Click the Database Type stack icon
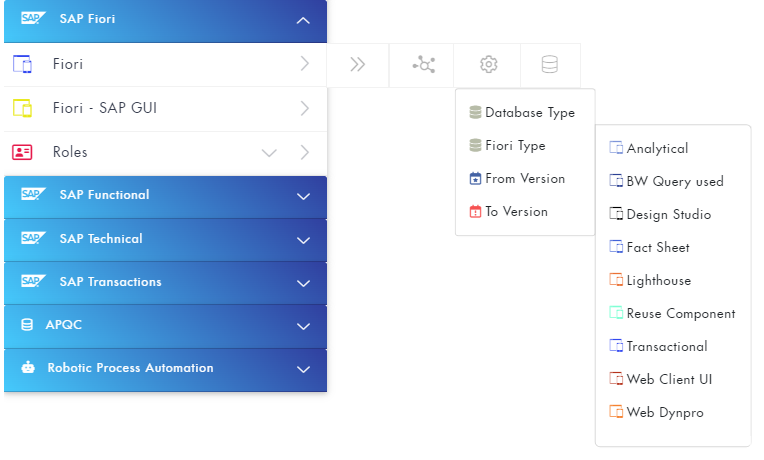This screenshot has height=460, width=764. pos(475,113)
